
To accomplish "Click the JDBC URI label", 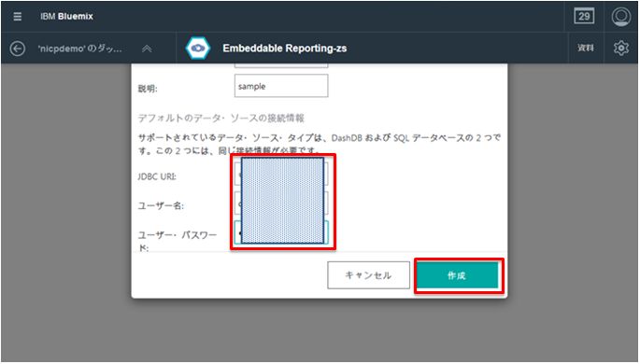I will 157,176.
